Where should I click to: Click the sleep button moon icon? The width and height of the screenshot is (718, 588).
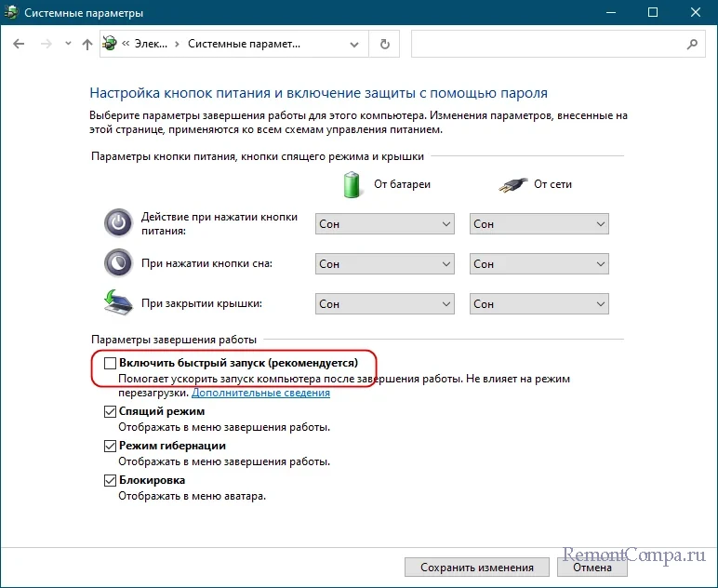[x=118, y=263]
